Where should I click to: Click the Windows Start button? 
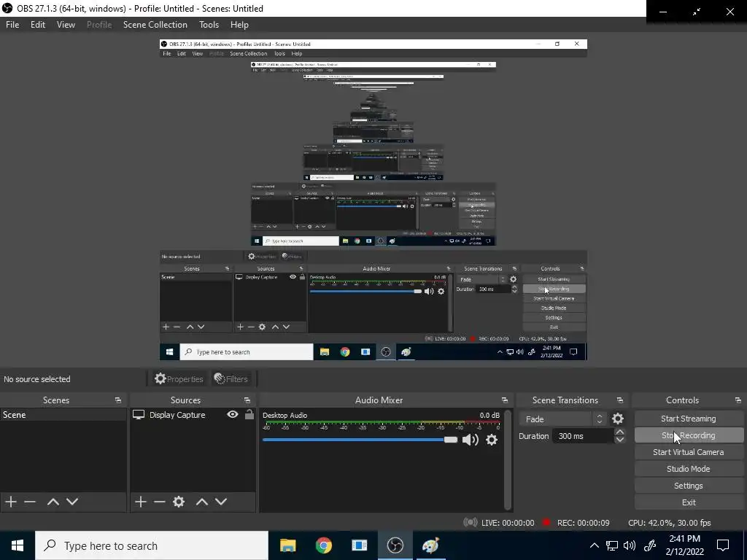pos(18,545)
